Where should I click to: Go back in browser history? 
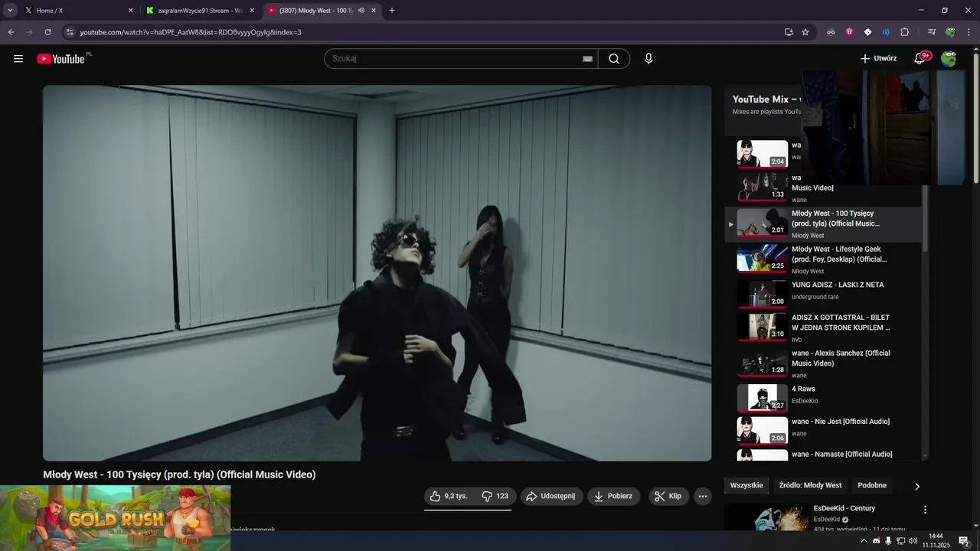pos(11,32)
